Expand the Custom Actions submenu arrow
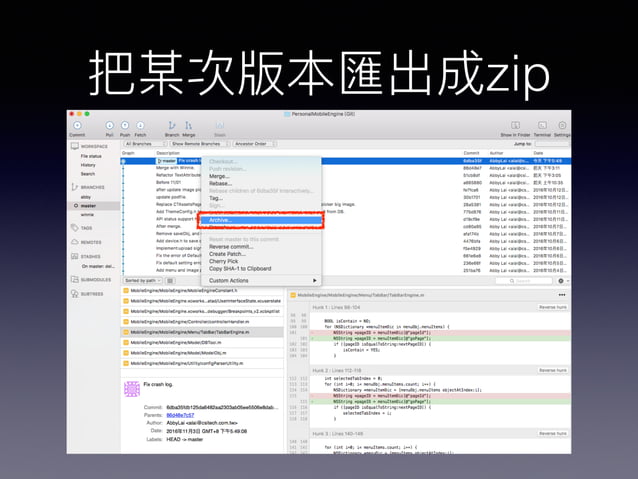Screen dimensions: 638x479 pos(314,280)
